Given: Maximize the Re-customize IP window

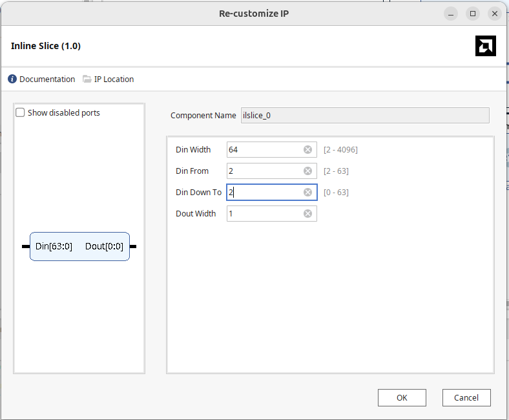Looking at the screenshot, I should coord(473,13).
